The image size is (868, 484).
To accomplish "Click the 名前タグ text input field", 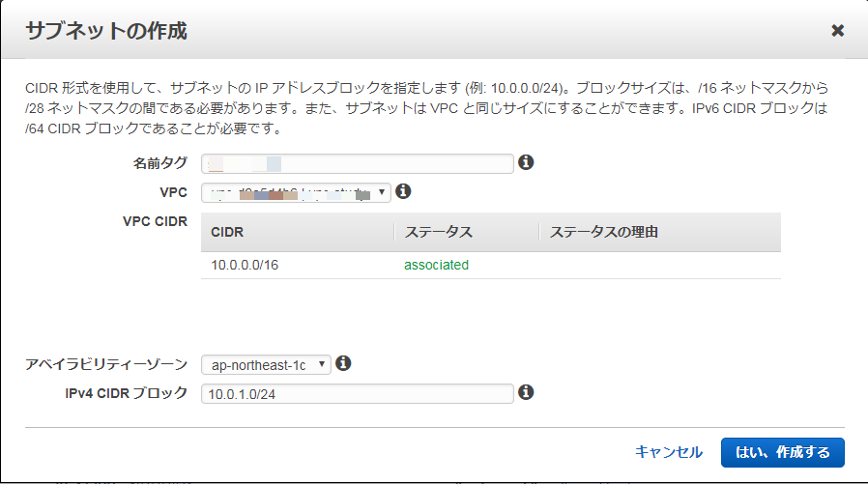I will coord(357,163).
